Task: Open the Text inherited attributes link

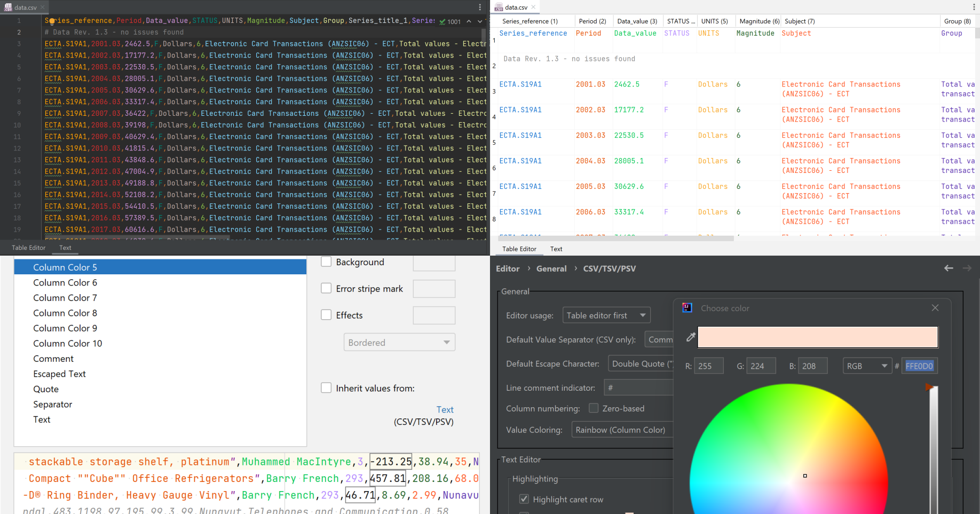Action: click(x=445, y=409)
